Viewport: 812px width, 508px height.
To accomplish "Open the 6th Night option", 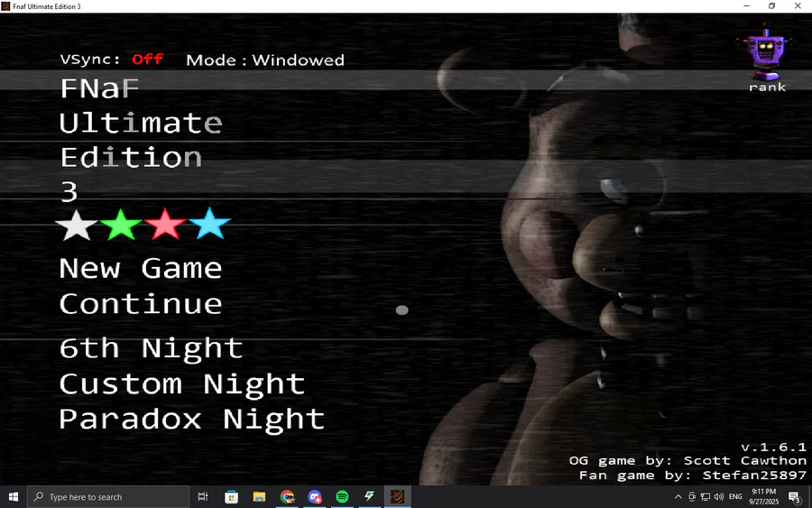I will click(151, 348).
